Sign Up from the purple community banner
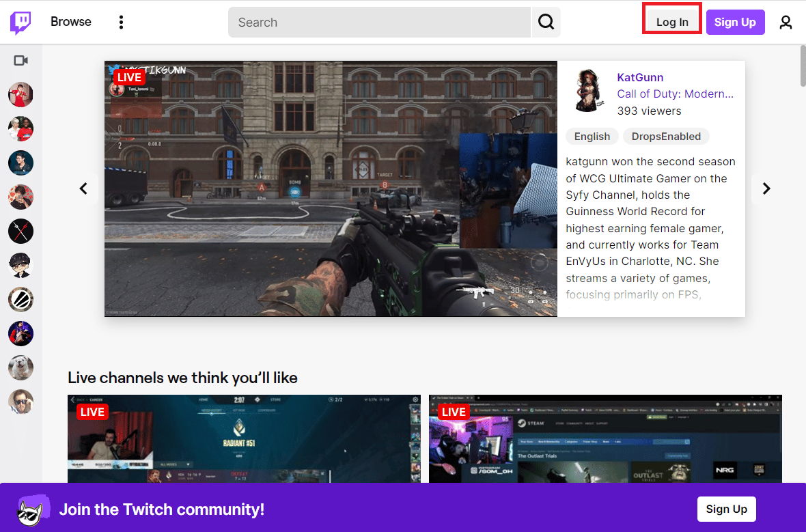 click(726, 509)
